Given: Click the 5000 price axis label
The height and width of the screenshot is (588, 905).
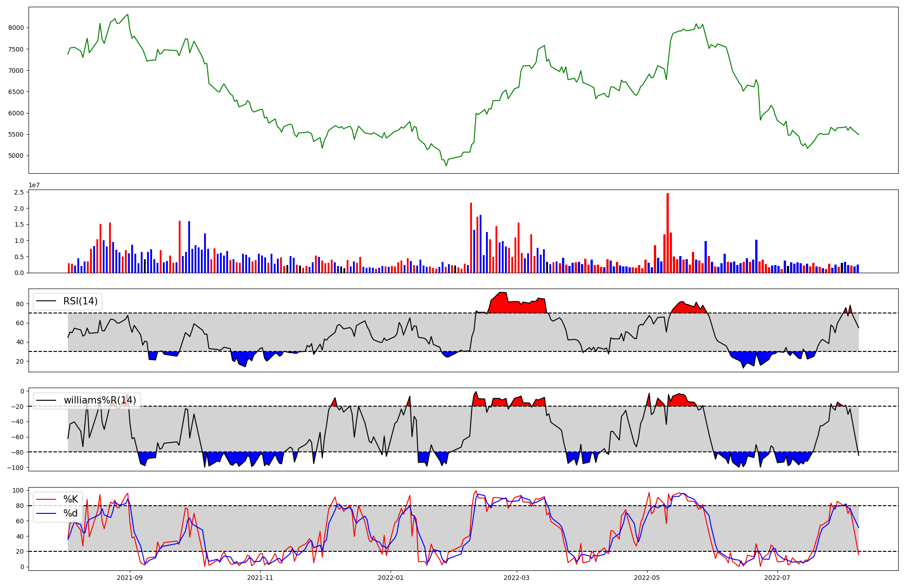Looking at the screenshot, I should [x=16, y=156].
